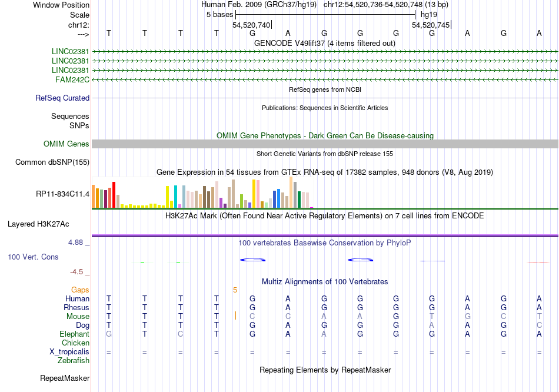Open the OMIM Genes track label
This screenshot has height=392, width=559.
[x=66, y=144]
